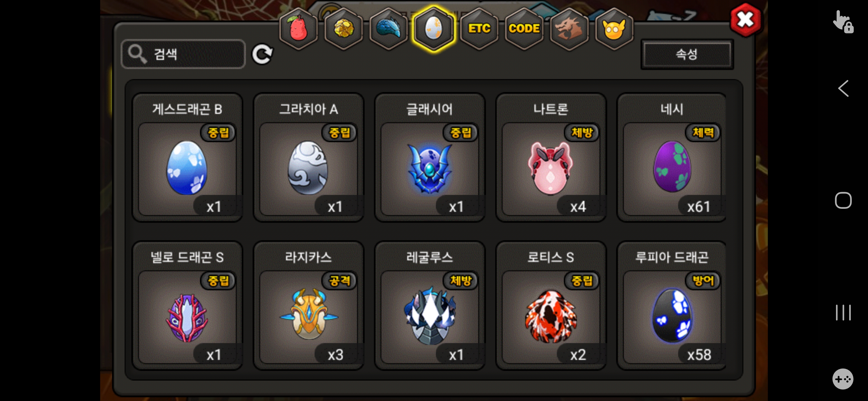The height and width of the screenshot is (401, 868).
Task: Close the inventory with red X
Action: click(745, 20)
